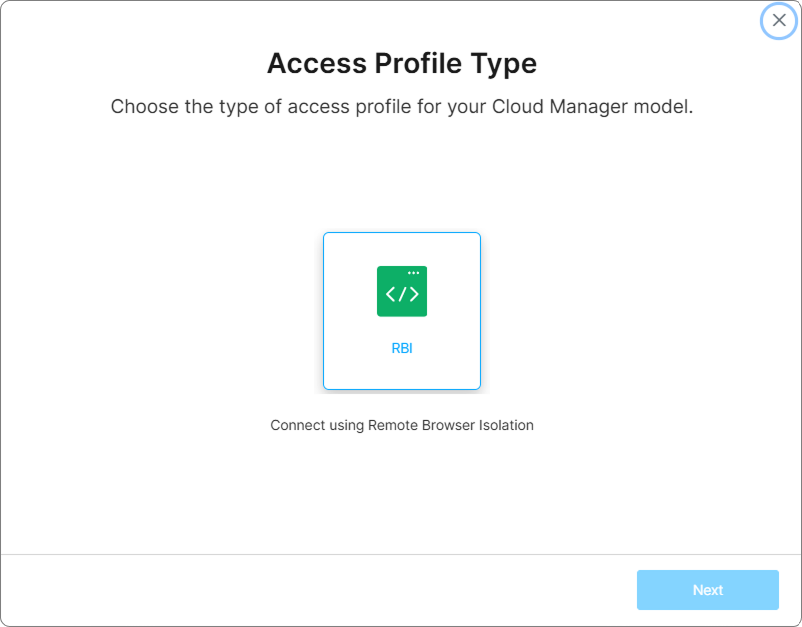
Task: Click the green code browser icon
Action: (402, 291)
